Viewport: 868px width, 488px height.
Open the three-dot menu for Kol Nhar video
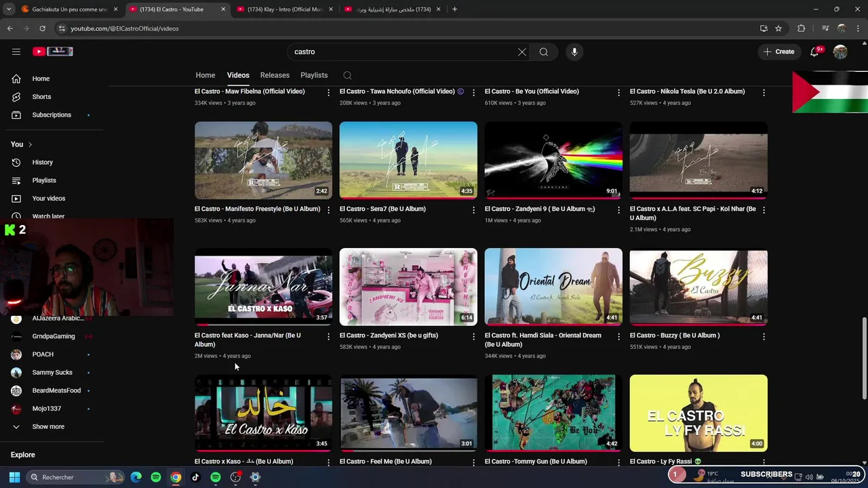point(764,210)
